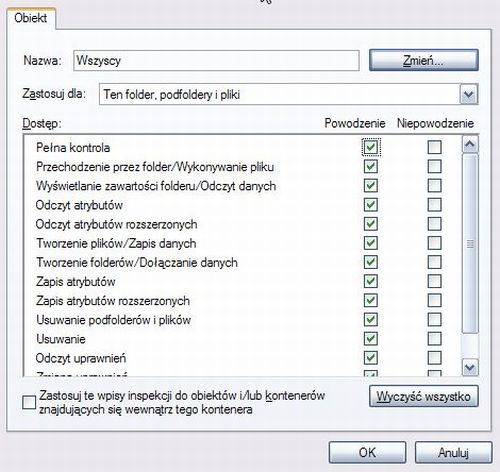Screen dimensions: 500x472
Task: Switch to the Obiekt tab
Action: [31, 18]
